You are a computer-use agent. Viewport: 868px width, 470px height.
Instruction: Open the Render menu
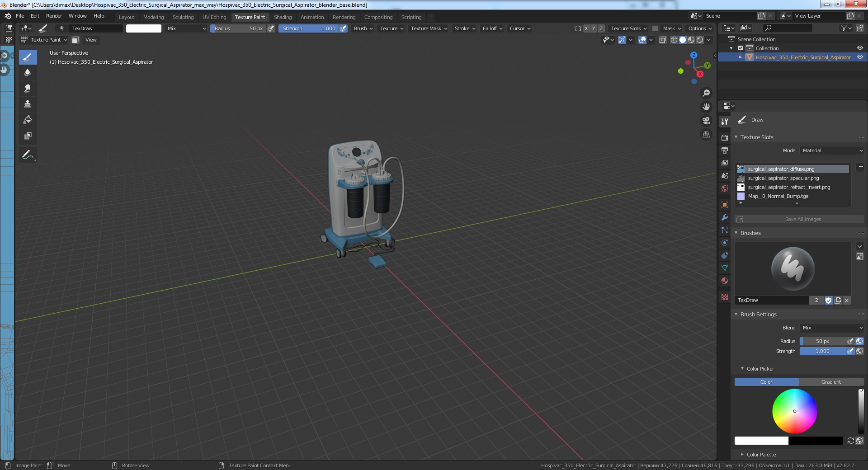click(x=54, y=16)
